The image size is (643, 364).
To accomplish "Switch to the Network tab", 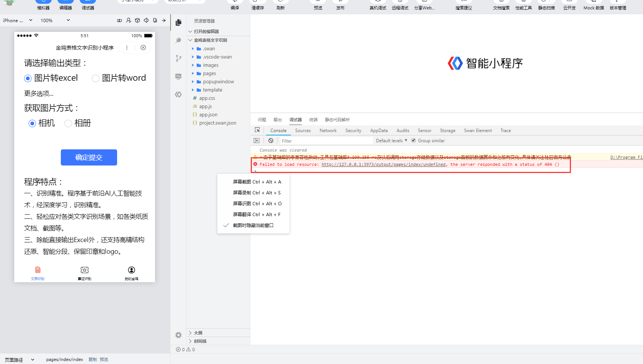I will 328,131.
